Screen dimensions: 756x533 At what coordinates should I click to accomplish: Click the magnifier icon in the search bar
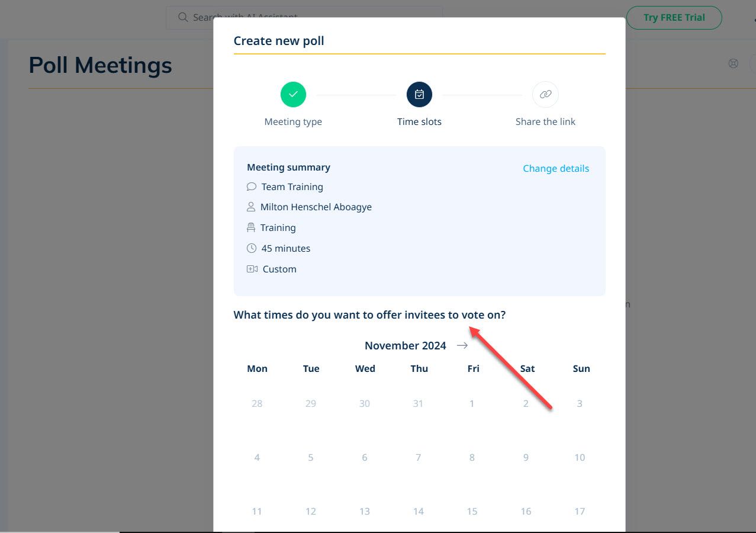pyautogui.click(x=184, y=18)
